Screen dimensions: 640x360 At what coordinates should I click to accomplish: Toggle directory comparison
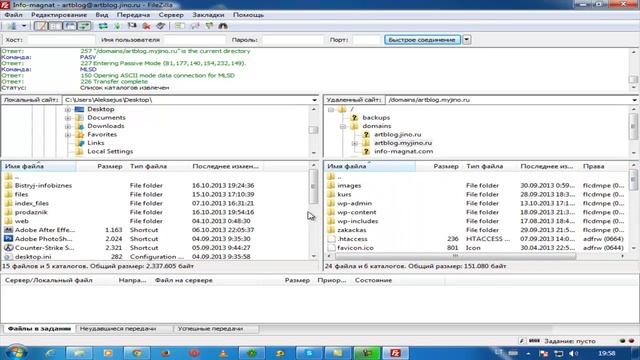click(195, 26)
